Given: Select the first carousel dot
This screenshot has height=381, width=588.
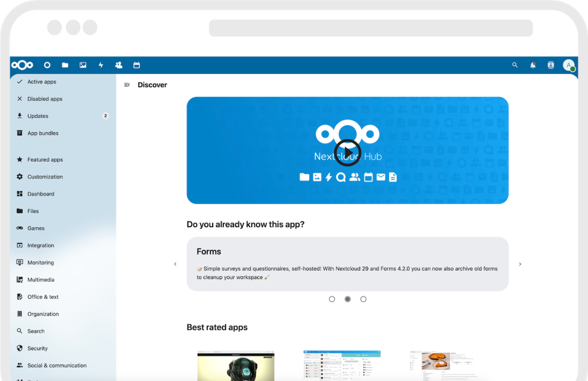Looking at the screenshot, I should (332, 299).
